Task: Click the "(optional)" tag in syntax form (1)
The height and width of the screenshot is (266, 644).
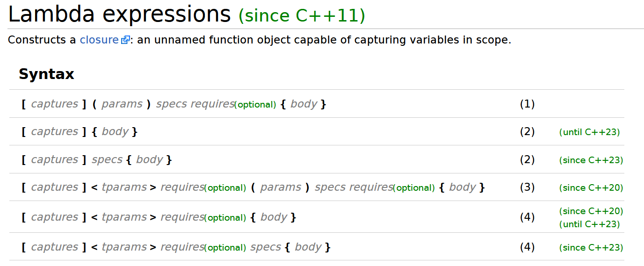Action: [x=255, y=105]
